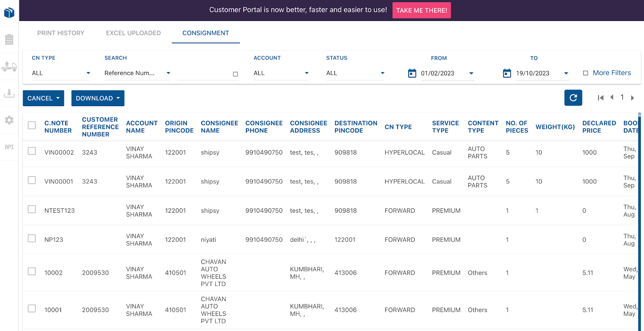This screenshot has width=644, height=331.
Task: Click the TAKE ME THERE! button
Action: (421, 10)
